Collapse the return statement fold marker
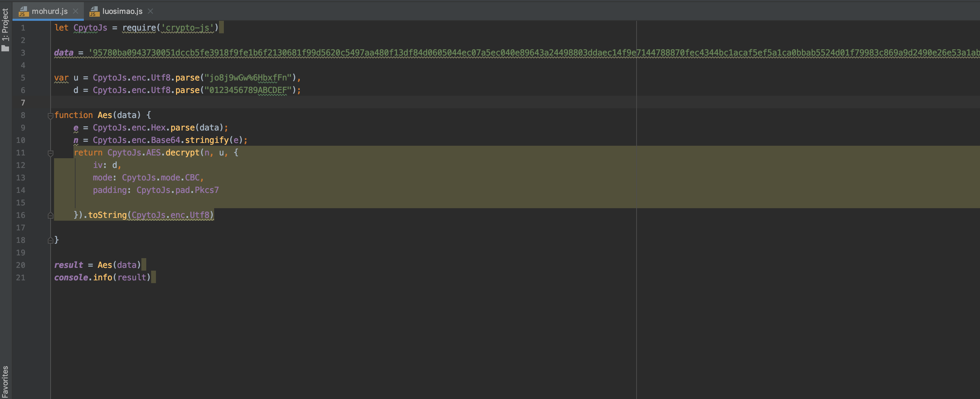Viewport: 980px width, 399px height. pyautogui.click(x=50, y=153)
